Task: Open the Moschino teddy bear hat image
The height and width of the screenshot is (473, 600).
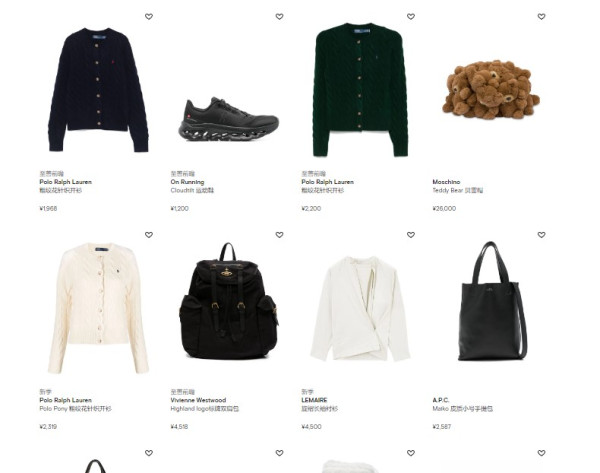Action: (491, 89)
